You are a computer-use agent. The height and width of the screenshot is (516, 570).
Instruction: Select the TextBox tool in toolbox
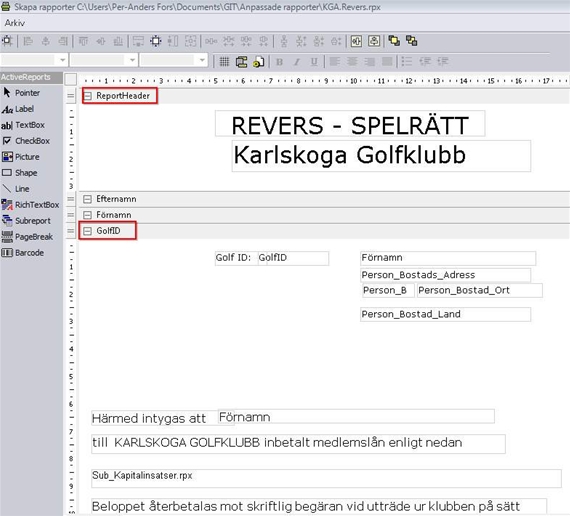coord(23,125)
